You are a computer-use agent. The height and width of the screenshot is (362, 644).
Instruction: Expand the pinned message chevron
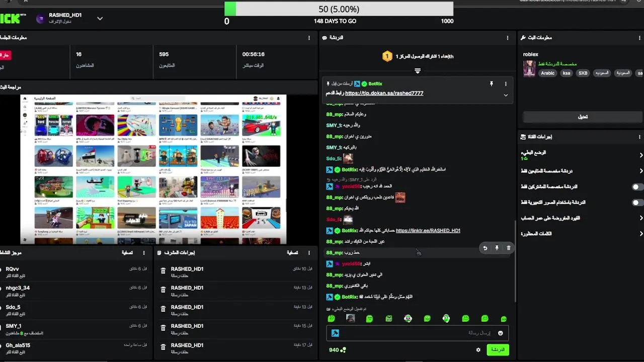[506, 95]
